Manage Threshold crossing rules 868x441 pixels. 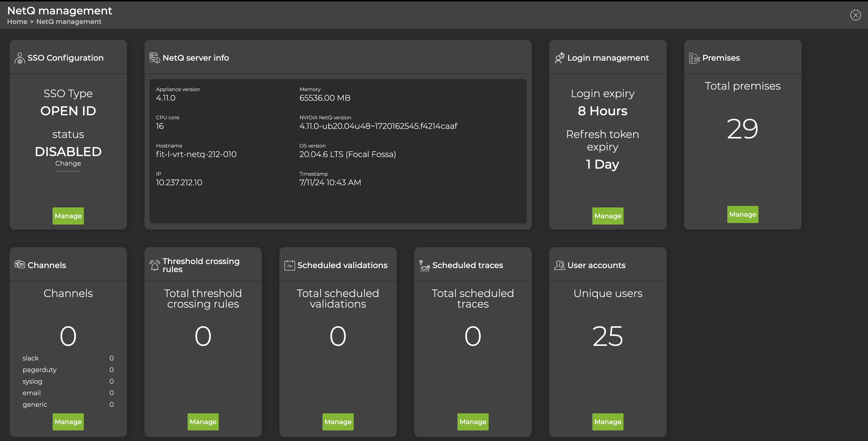(203, 421)
